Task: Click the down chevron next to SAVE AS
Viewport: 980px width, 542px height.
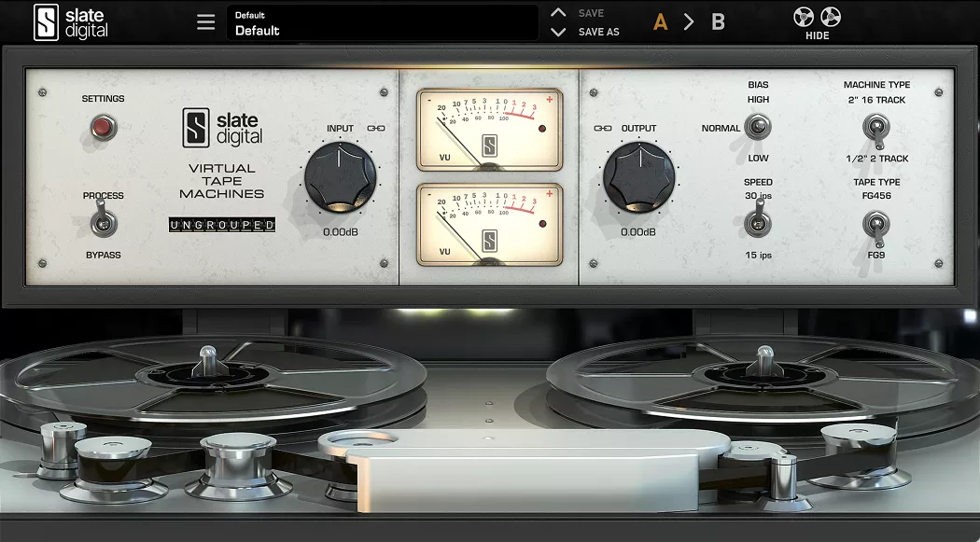Action: [558, 30]
